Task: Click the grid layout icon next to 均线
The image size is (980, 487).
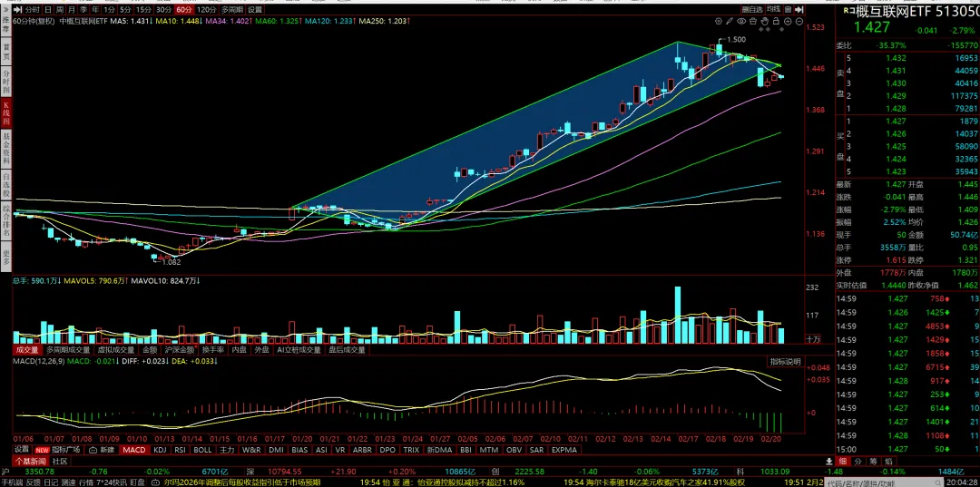Action: [789, 9]
